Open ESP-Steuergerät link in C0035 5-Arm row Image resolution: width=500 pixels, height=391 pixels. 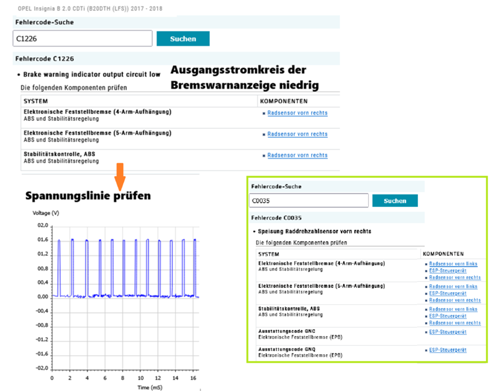pos(448,293)
